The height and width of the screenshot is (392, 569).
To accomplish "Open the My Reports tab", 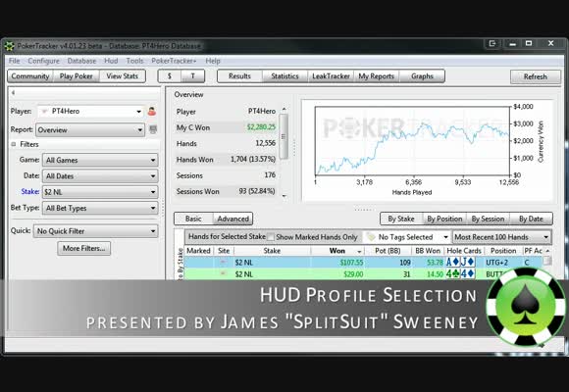I will [x=377, y=76].
